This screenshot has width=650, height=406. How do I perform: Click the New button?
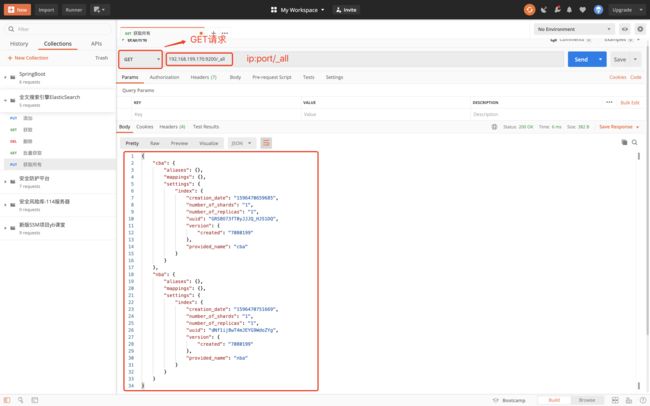[x=17, y=10]
